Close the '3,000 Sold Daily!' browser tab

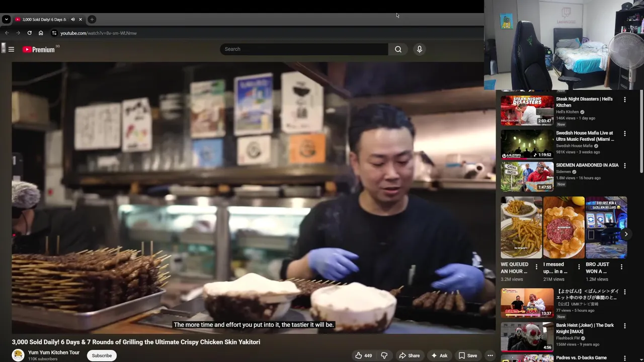pos(80,20)
